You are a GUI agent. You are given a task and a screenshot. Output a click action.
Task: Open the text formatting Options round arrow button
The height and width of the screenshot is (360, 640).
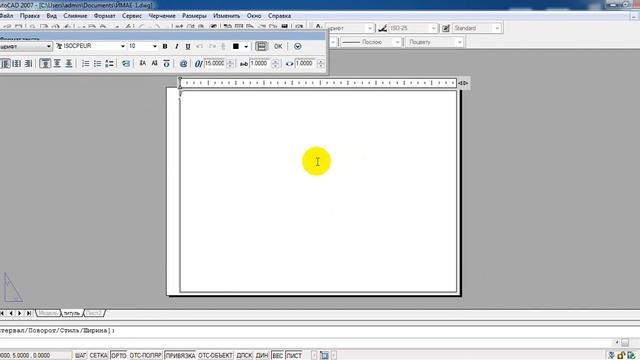point(298,47)
